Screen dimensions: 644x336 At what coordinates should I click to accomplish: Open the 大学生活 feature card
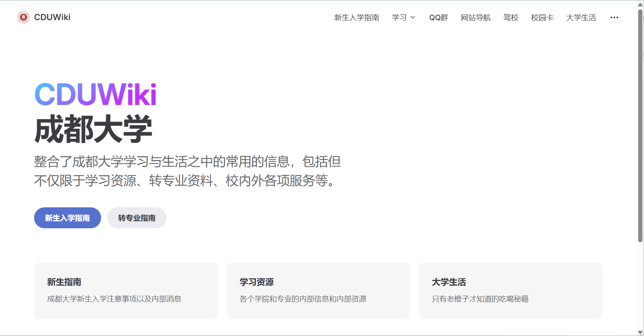click(x=510, y=290)
